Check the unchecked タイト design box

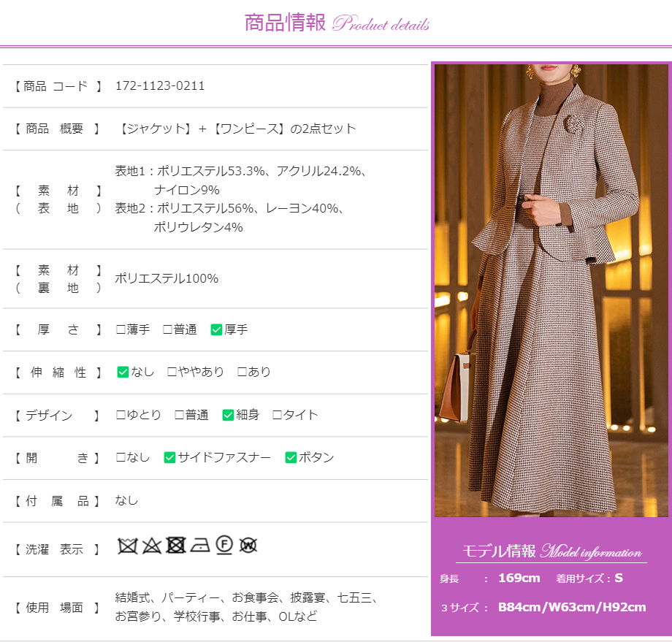coord(277,415)
